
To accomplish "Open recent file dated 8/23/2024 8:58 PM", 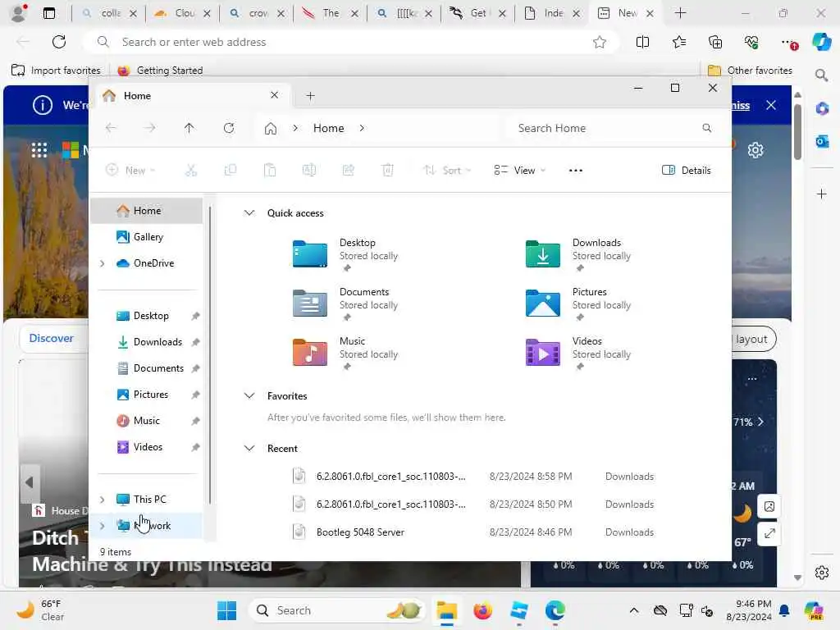I will (x=474, y=477).
